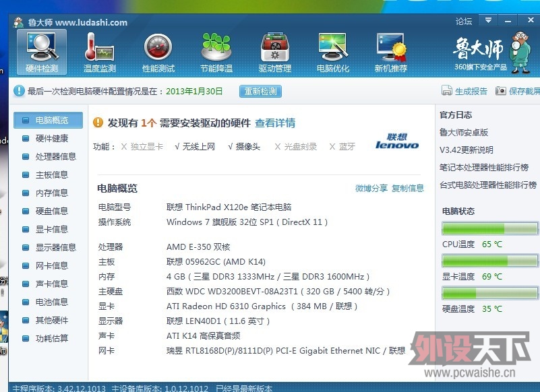The height and width of the screenshot is (392, 540).
Task: Click ATI K14 高保真音频 sound card text
Action: tap(203, 335)
